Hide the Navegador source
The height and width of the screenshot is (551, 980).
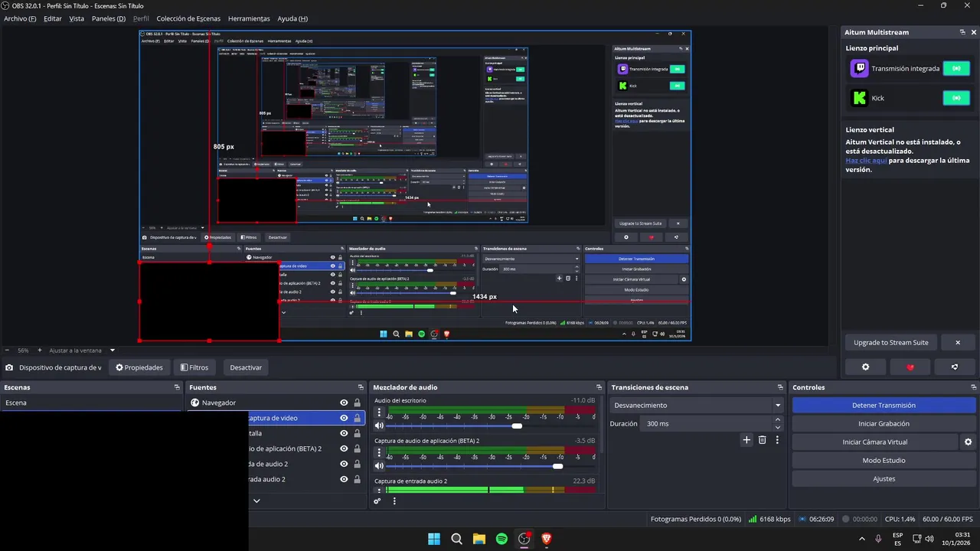pyautogui.click(x=344, y=403)
